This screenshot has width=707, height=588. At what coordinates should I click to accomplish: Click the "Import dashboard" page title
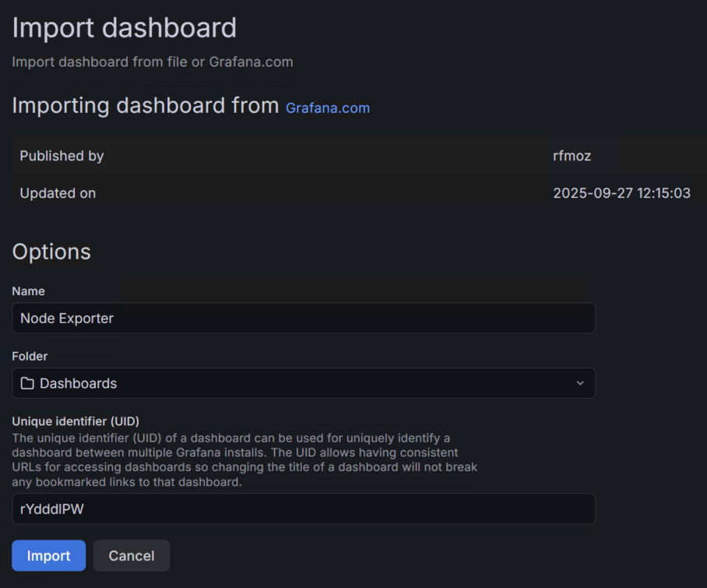(x=124, y=28)
